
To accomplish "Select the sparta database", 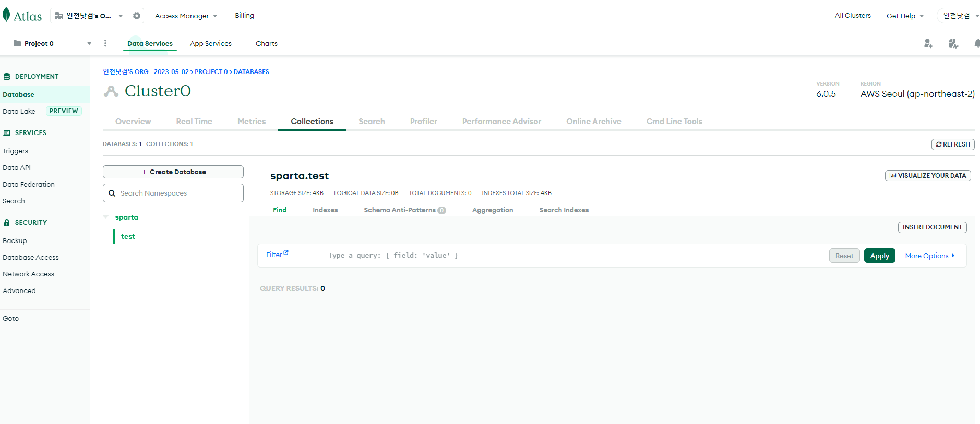I will tap(127, 217).
